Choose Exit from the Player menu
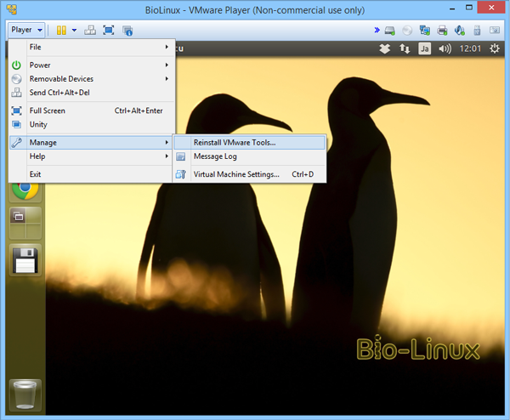Viewport: 510px width, 420px height. pos(91,174)
